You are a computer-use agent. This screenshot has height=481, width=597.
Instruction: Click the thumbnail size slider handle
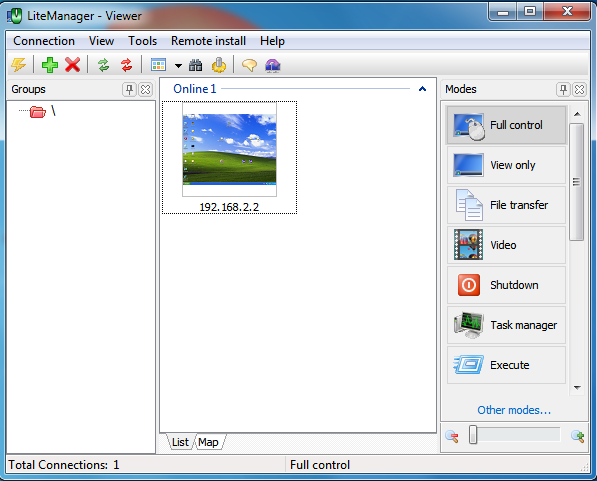473,435
